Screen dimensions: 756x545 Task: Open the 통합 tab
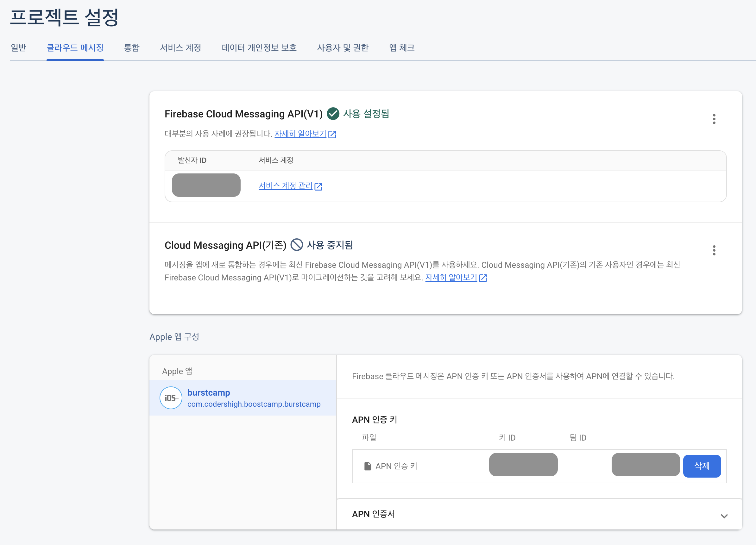tap(132, 48)
